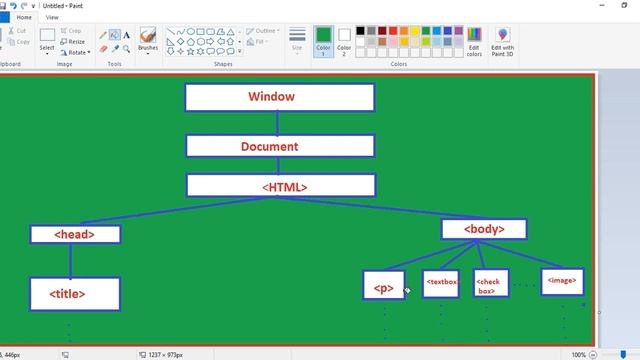Viewport: 640px width, 360px height.
Task: Click Edit with Paint 3D
Action: point(502,41)
